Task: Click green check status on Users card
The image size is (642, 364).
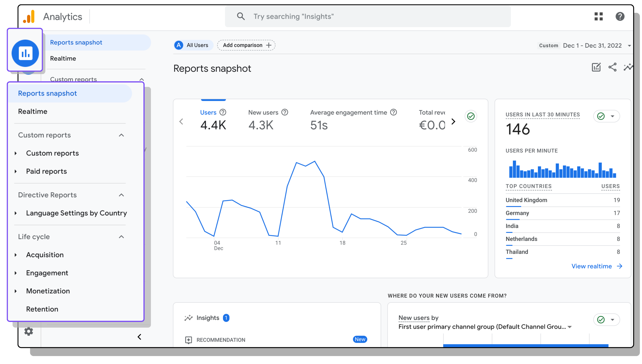Action: pos(471,116)
